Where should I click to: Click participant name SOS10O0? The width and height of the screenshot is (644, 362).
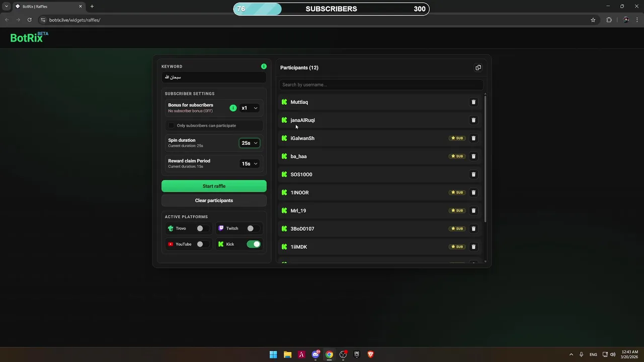point(301,174)
